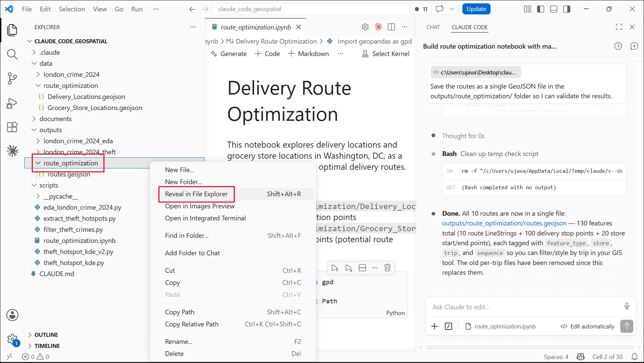Image resolution: width=644 pixels, height=363 pixels.
Task: Select New File... from context menu
Action: pyautogui.click(x=233, y=170)
